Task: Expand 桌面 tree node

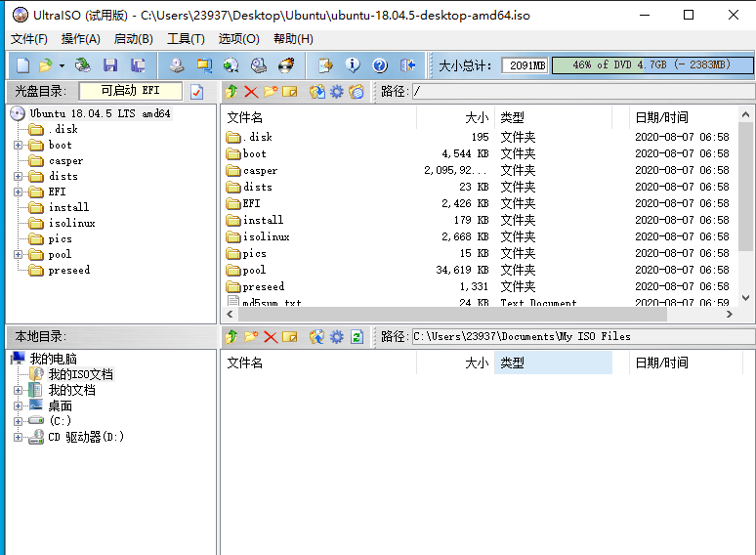Action: [x=18, y=406]
